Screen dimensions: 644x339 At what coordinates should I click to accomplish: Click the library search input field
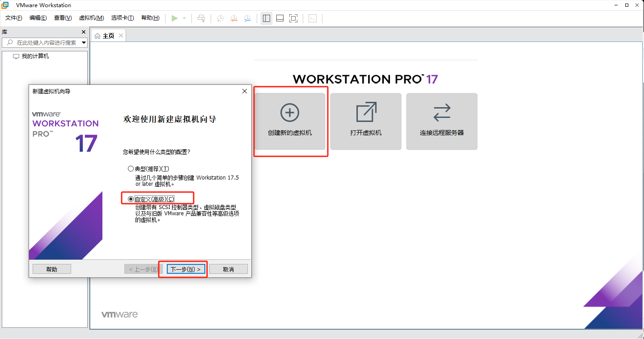[45, 42]
